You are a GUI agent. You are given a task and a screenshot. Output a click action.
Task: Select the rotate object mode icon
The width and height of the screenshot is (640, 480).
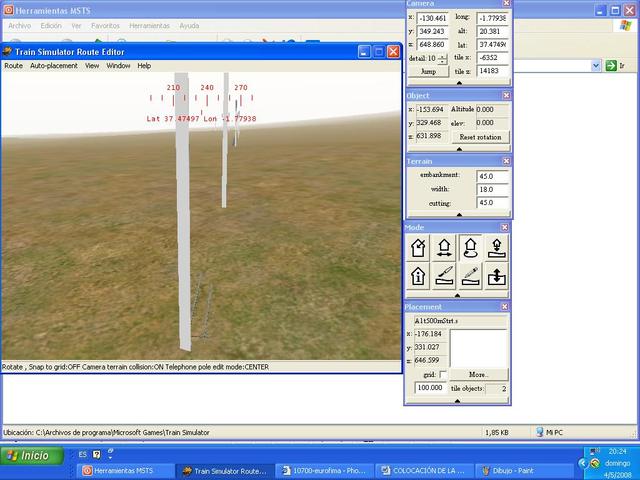click(x=471, y=247)
